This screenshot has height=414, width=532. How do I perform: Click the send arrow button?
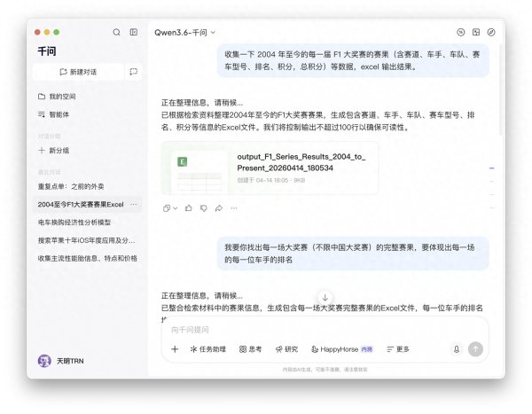pos(475,349)
